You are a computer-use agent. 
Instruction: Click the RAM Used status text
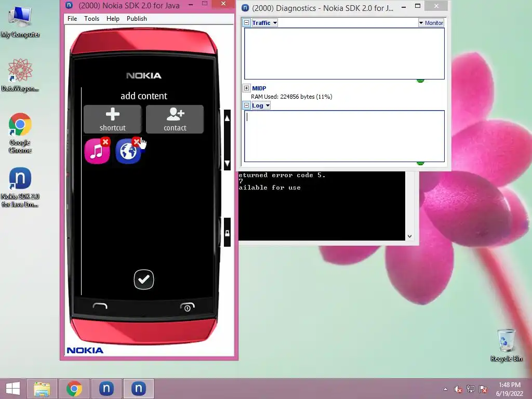[291, 97]
